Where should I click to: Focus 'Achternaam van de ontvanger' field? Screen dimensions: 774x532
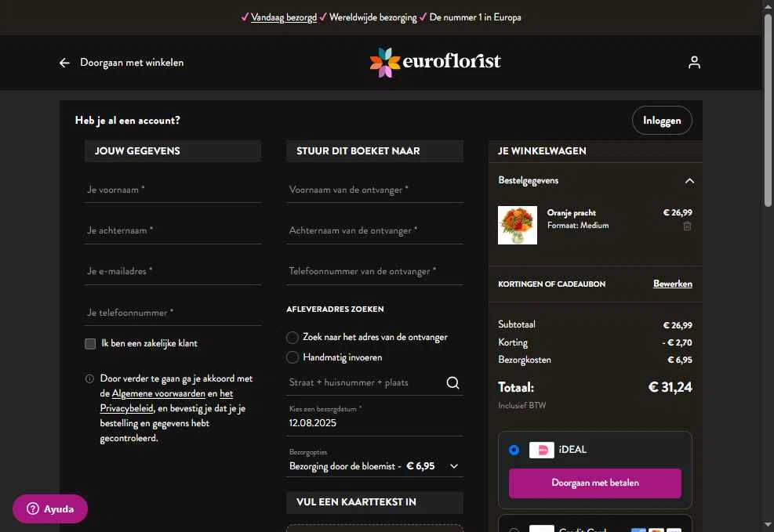click(375, 231)
